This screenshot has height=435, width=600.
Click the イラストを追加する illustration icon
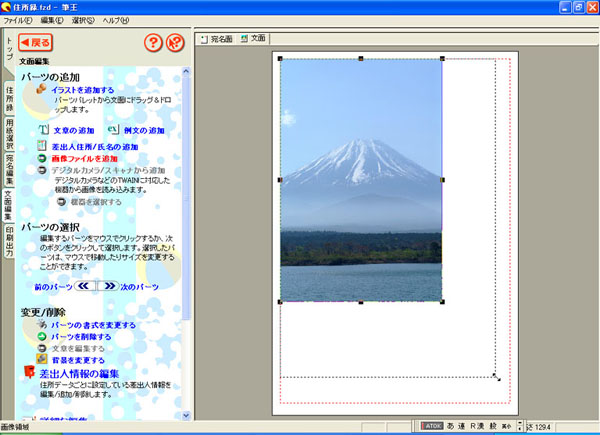pyautogui.click(x=42, y=89)
